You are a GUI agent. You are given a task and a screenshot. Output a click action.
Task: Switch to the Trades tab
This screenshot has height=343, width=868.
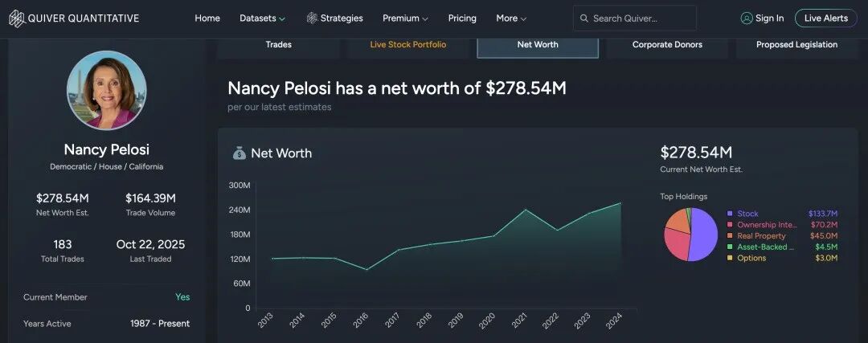[x=278, y=45]
